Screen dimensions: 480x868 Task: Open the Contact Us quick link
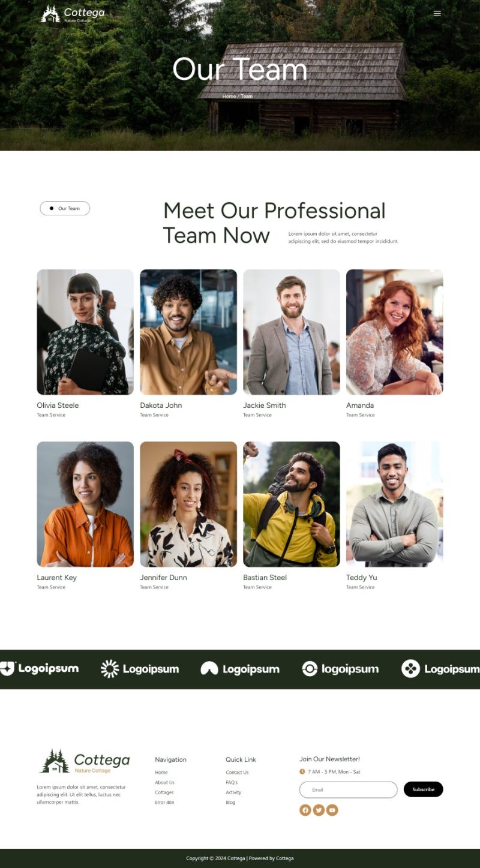(237, 773)
